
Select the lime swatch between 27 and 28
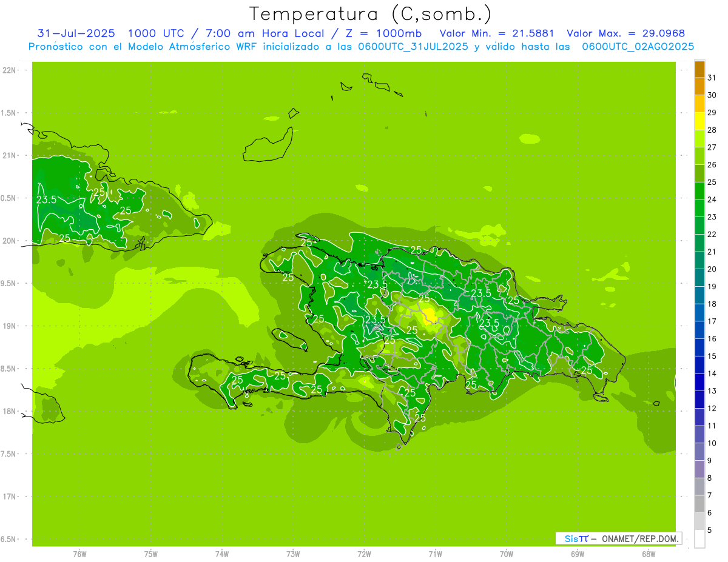699,138
